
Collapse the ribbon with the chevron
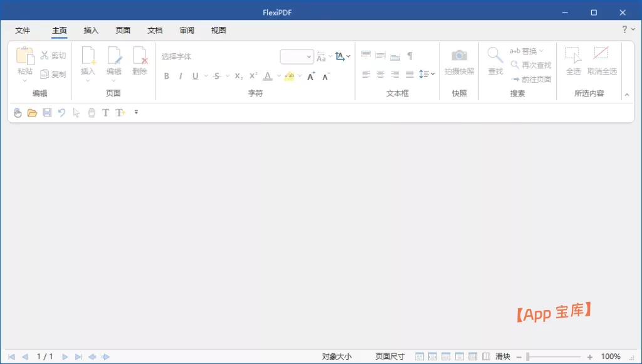click(x=627, y=95)
